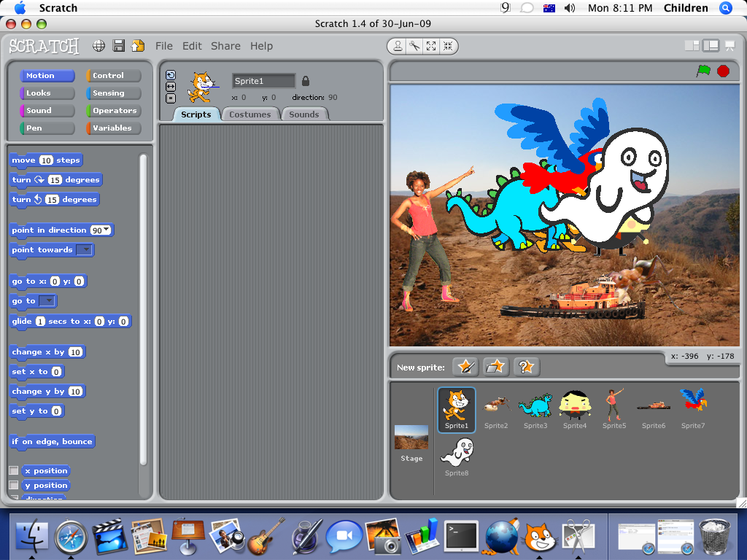Switch to the Costumes tab
The width and height of the screenshot is (747, 560).
pos(251,114)
